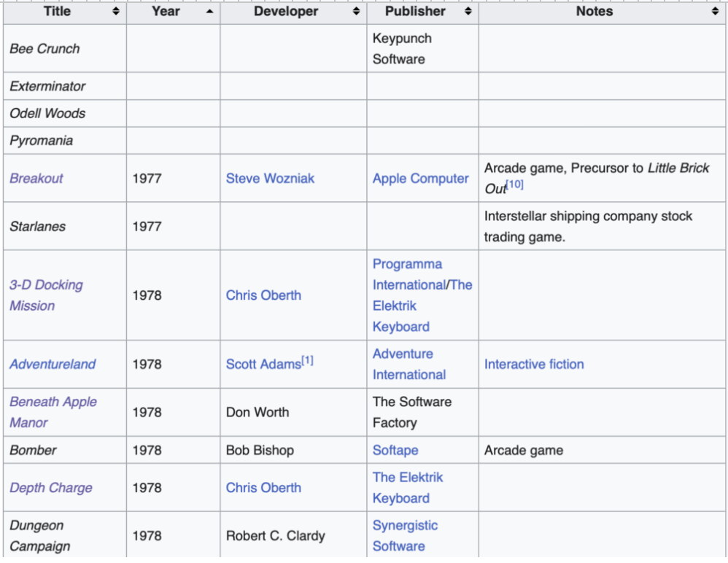Open Synergistic Software publisher link
This screenshot has height=563, width=728.
coord(405,535)
